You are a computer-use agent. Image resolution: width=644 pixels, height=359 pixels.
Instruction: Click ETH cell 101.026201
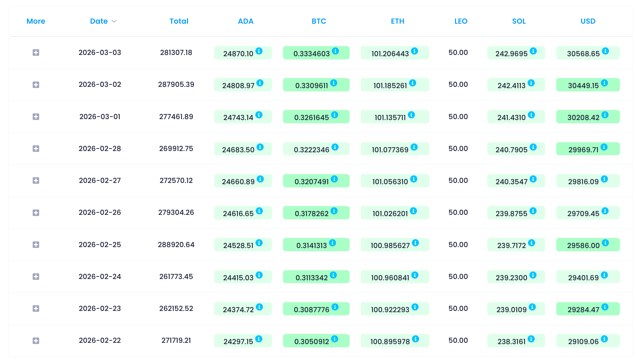tap(395, 213)
